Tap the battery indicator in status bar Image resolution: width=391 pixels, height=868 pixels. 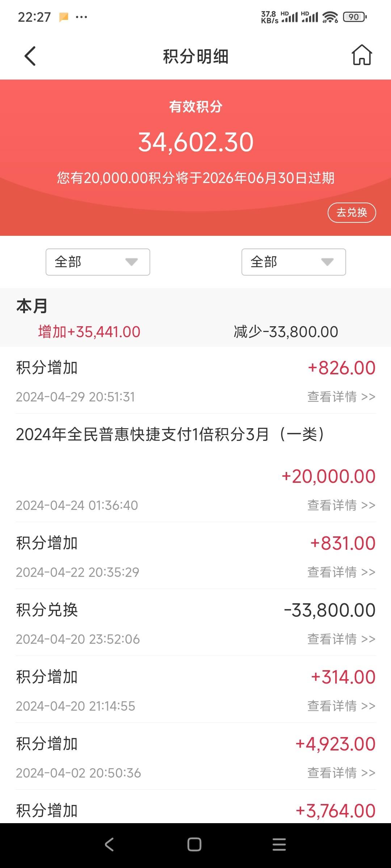pos(355,17)
